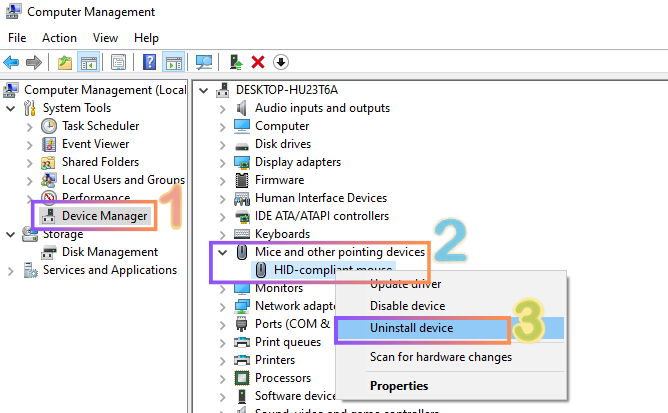Click the scan for hardware changes monitor icon

pos(204,62)
